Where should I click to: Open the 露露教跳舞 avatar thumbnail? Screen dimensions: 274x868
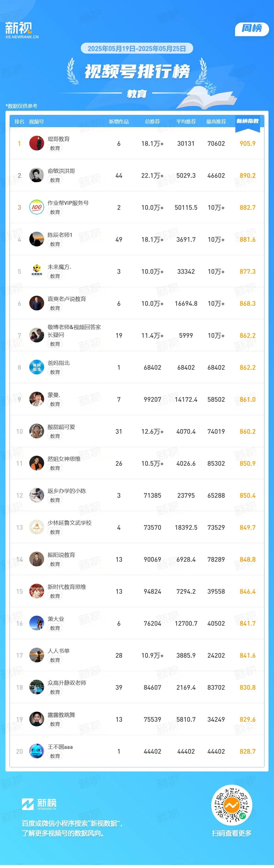coord(36,719)
